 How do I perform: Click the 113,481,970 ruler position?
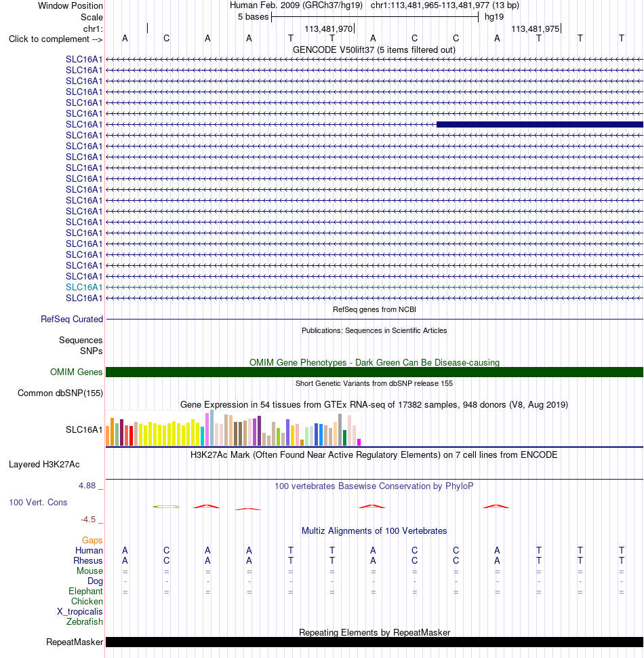(328, 29)
